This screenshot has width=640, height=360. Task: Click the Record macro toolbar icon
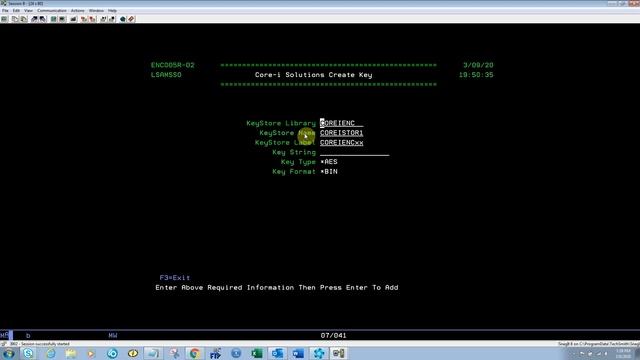[x=84, y=19]
